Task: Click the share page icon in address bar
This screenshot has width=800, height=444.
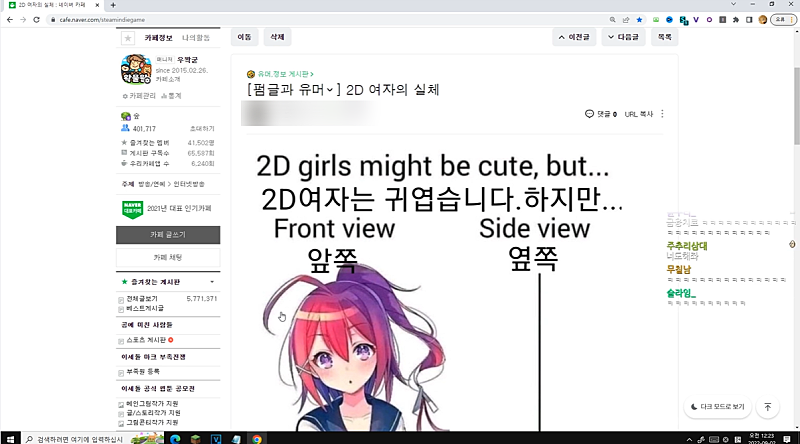Action: 626,19
